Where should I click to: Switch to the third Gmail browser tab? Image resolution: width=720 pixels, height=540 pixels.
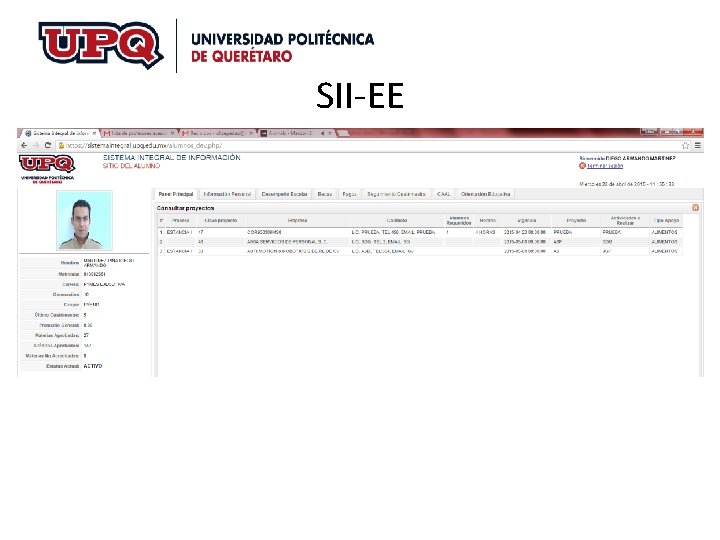[217, 133]
